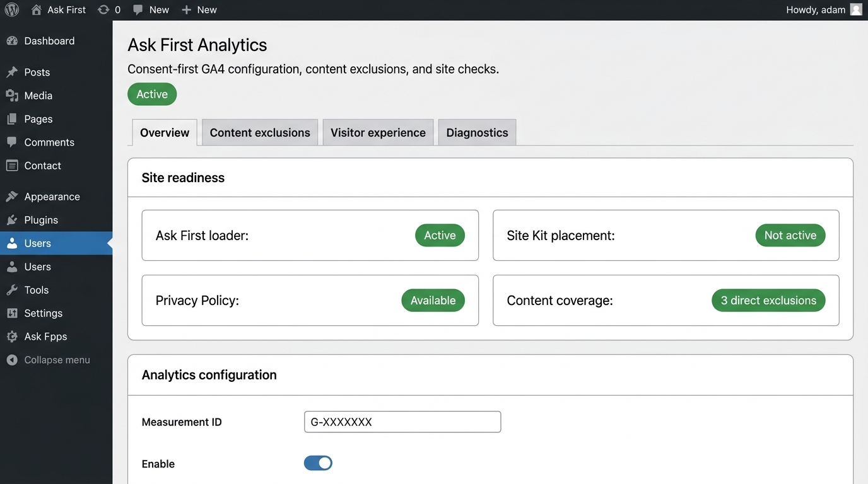Click the Contact form icon
This screenshot has height=484, width=868.
(x=12, y=166)
